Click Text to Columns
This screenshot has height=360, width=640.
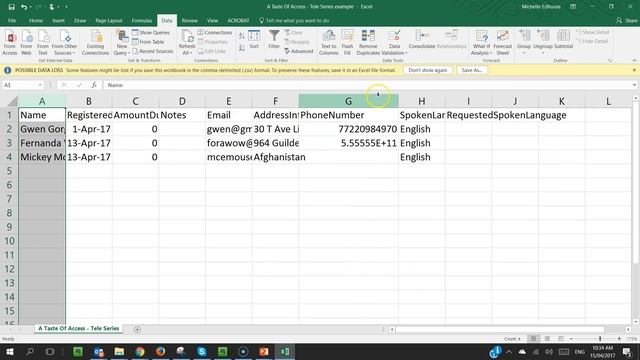pyautogui.click(x=329, y=42)
